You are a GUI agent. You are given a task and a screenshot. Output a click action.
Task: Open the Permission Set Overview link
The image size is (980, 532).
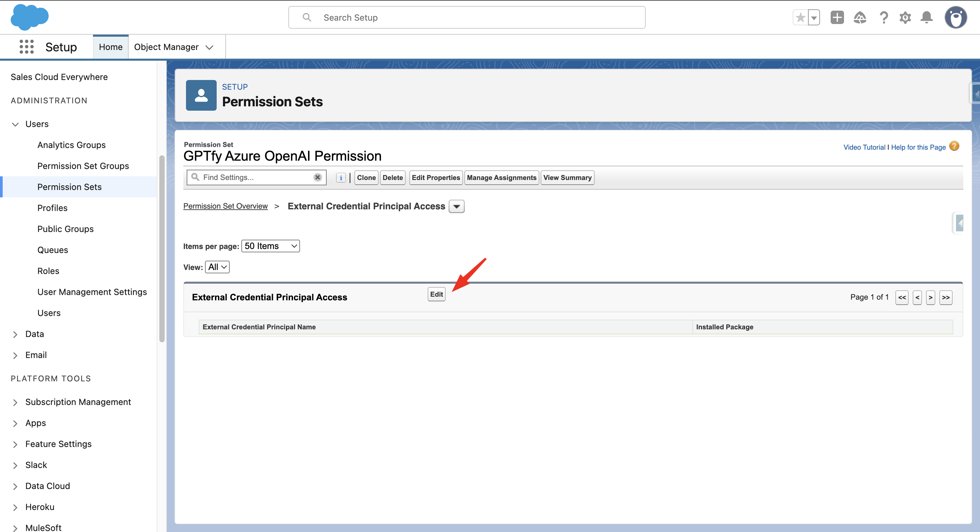[x=225, y=206]
